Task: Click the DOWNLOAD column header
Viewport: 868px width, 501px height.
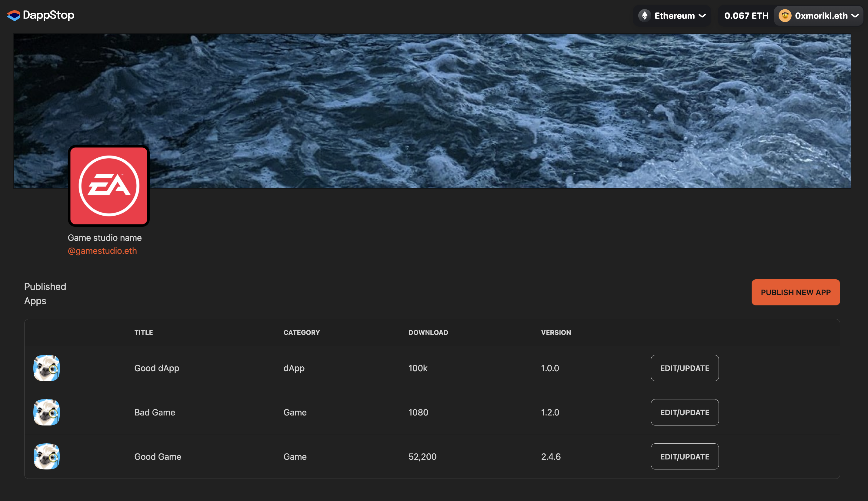Action: 428,332
